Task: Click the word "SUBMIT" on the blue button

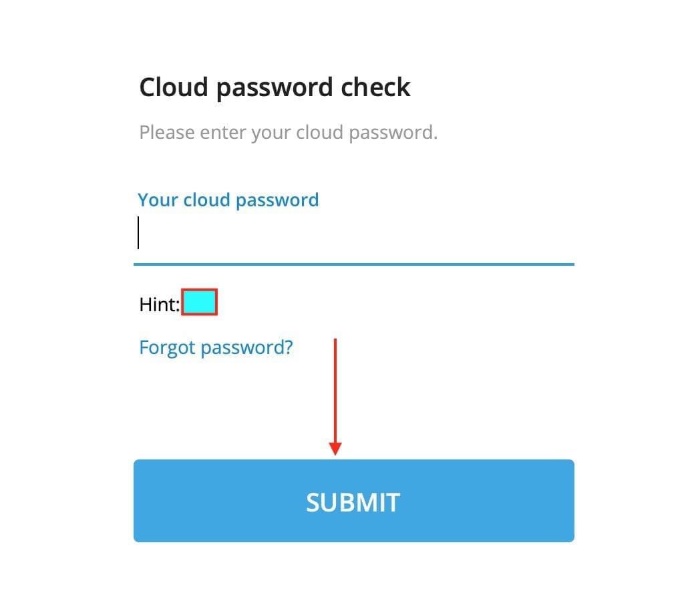Action: coord(353,502)
